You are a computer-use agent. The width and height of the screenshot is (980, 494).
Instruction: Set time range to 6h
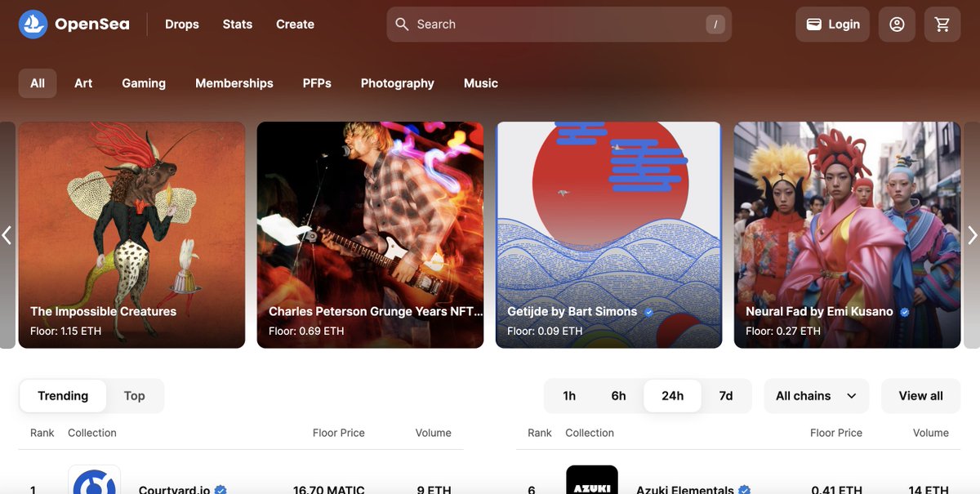click(x=619, y=396)
